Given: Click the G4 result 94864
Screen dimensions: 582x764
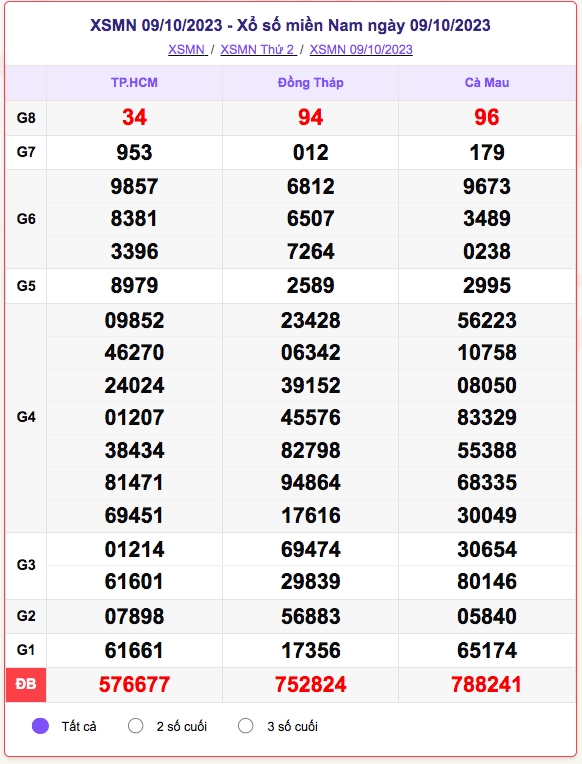Looking at the screenshot, I should click(x=311, y=483).
